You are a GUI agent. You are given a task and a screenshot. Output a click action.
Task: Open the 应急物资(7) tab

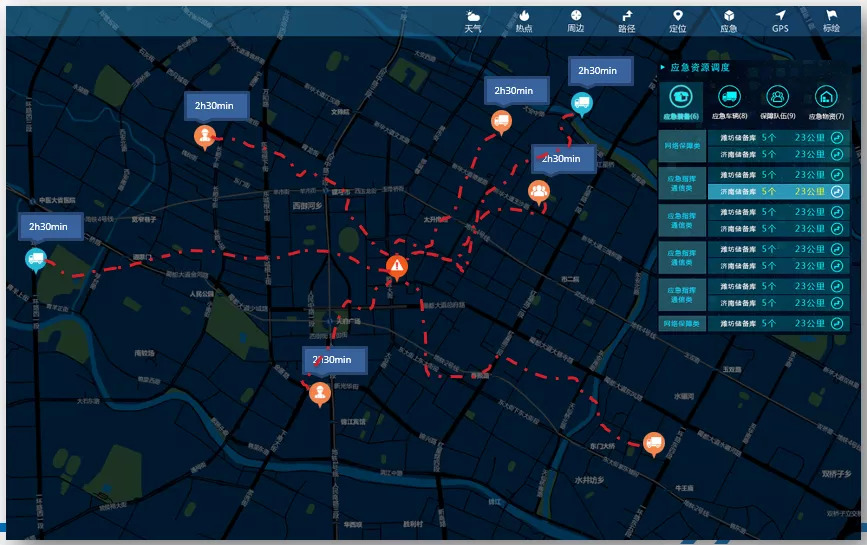(x=825, y=103)
